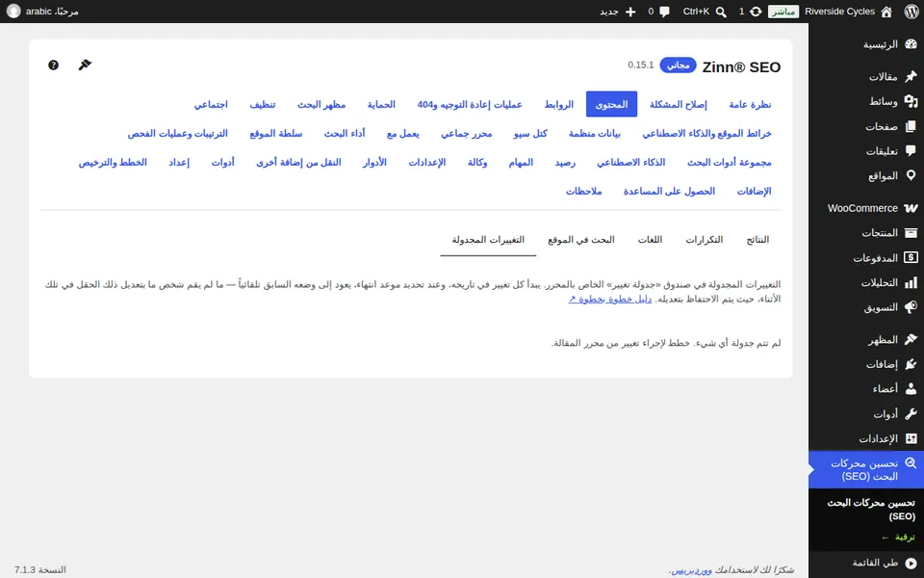The image size is (924, 578).
Task: Click the person icon for أعضاء
Action: pyautogui.click(x=911, y=388)
